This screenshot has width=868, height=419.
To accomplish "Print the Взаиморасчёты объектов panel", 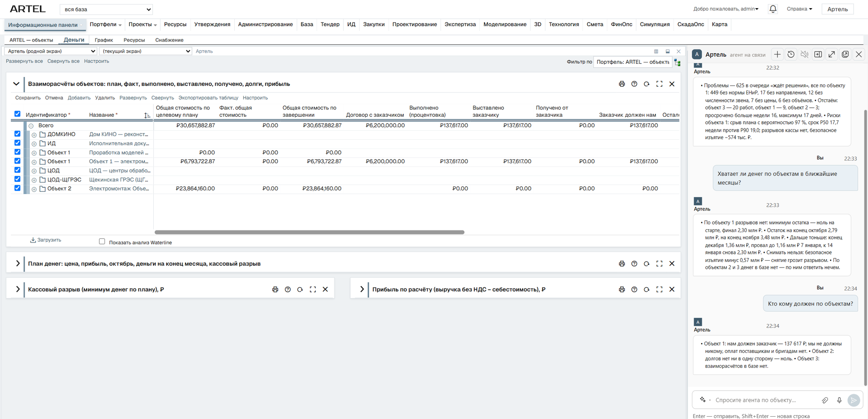I will pyautogui.click(x=621, y=84).
